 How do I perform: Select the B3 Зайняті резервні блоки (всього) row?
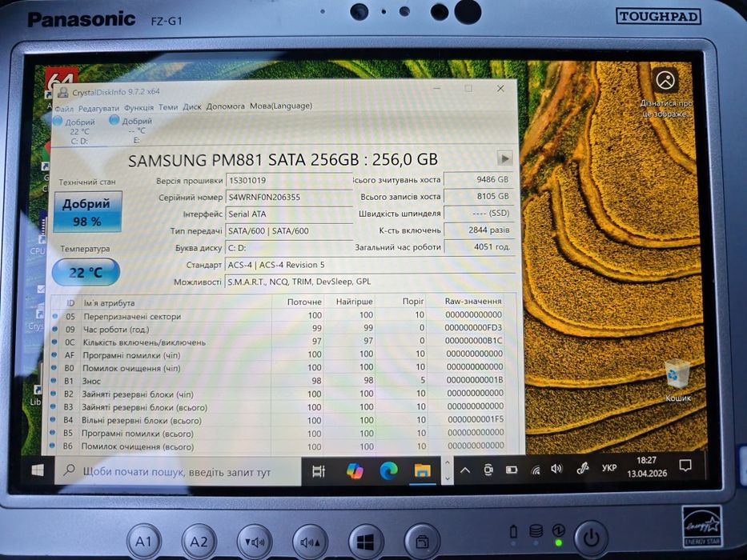279,407
